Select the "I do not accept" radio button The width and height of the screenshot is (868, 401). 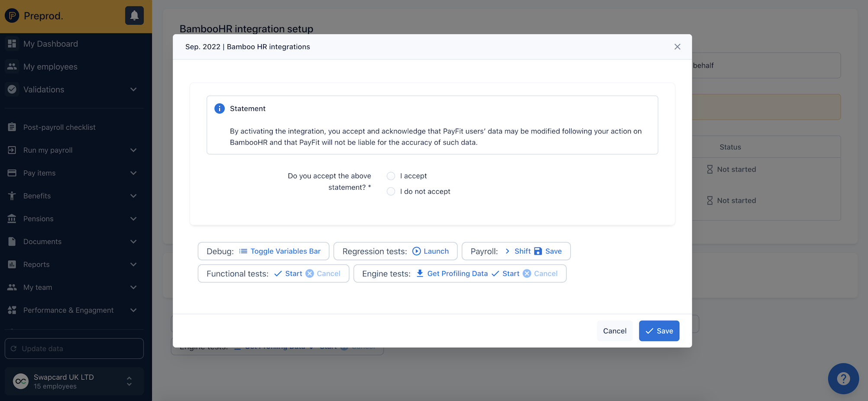391,191
